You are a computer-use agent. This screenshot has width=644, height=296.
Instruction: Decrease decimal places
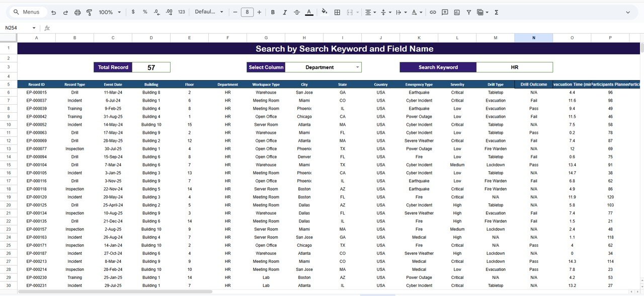pyautogui.click(x=156, y=12)
